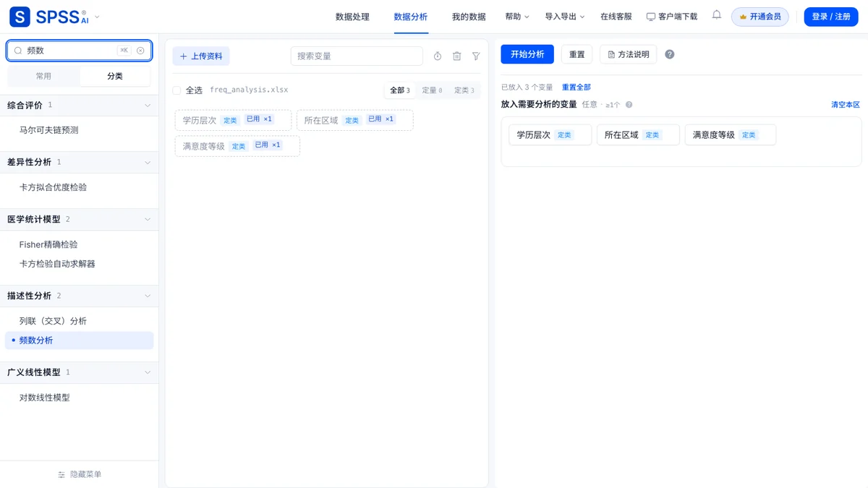Click the ⌘K shortcut badge in search
868x488 pixels.
124,51
